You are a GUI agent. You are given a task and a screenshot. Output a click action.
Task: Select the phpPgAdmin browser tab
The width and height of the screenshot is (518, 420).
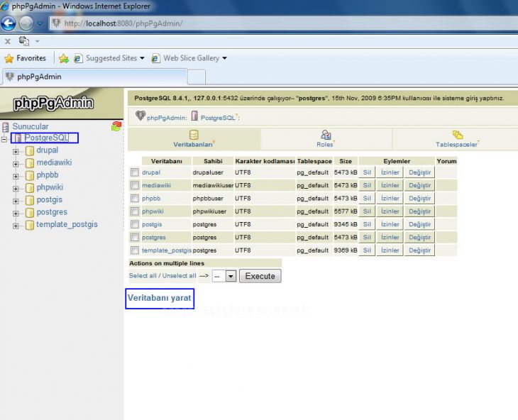tap(94, 77)
